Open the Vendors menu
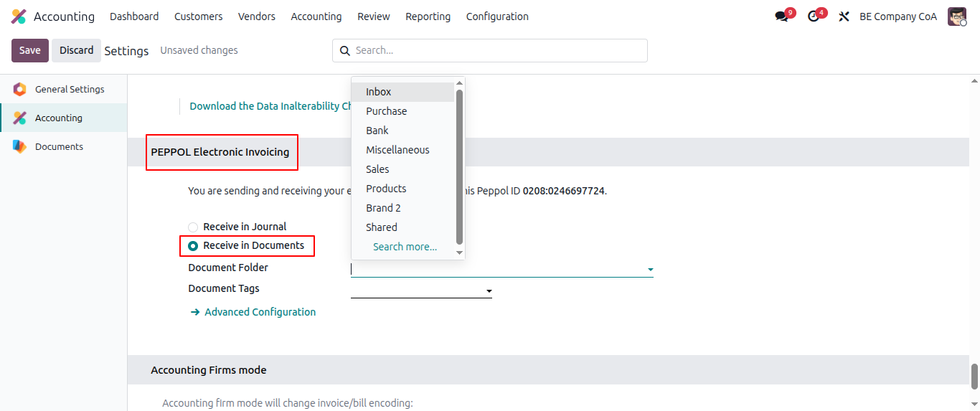This screenshot has width=980, height=411. tap(257, 16)
